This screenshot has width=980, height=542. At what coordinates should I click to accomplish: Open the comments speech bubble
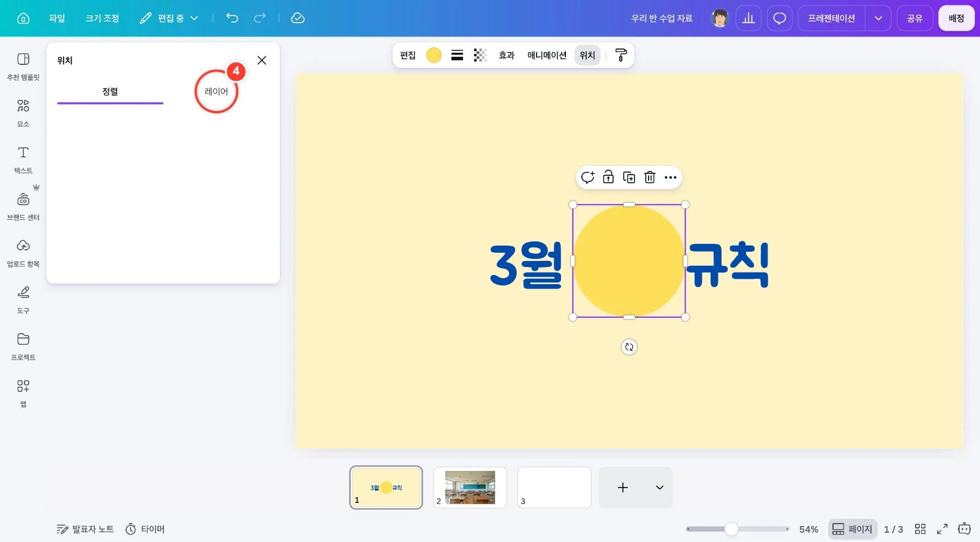tap(779, 18)
